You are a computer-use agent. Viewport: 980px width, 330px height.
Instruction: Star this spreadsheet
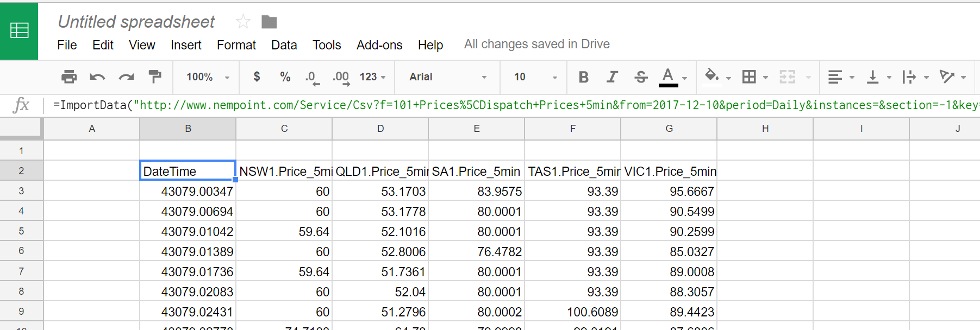(243, 22)
